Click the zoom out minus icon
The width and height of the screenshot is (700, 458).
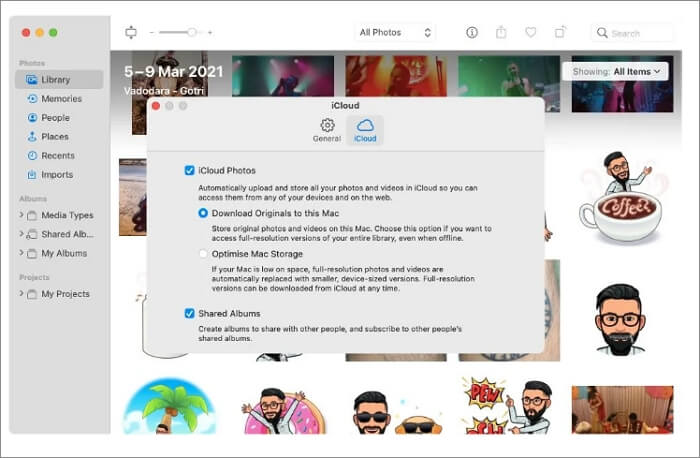coord(152,33)
